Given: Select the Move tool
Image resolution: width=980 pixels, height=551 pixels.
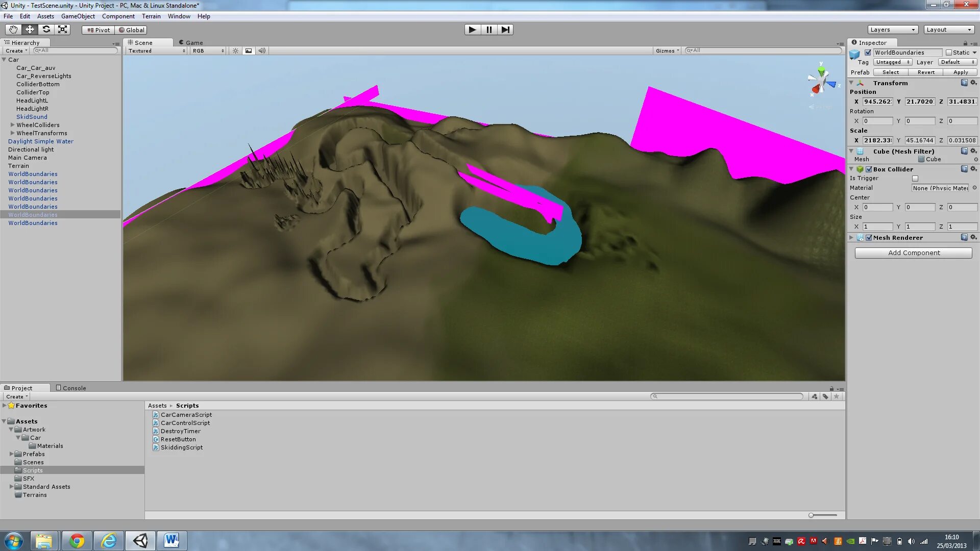Looking at the screenshot, I should click(x=30, y=30).
